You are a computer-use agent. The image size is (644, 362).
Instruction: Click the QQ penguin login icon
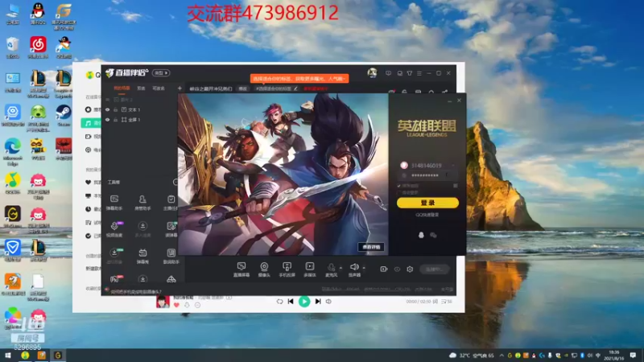[x=421, y=235]
